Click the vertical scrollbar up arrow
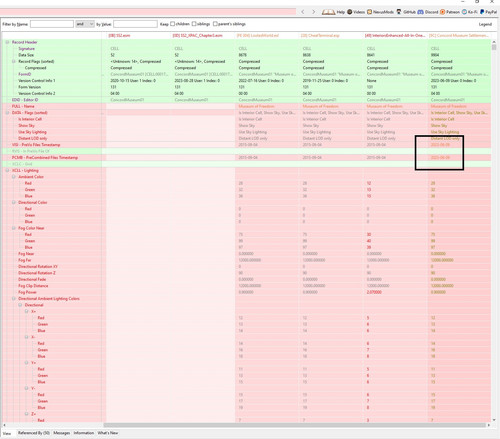500x439 pixels. [x=494, y=42]
